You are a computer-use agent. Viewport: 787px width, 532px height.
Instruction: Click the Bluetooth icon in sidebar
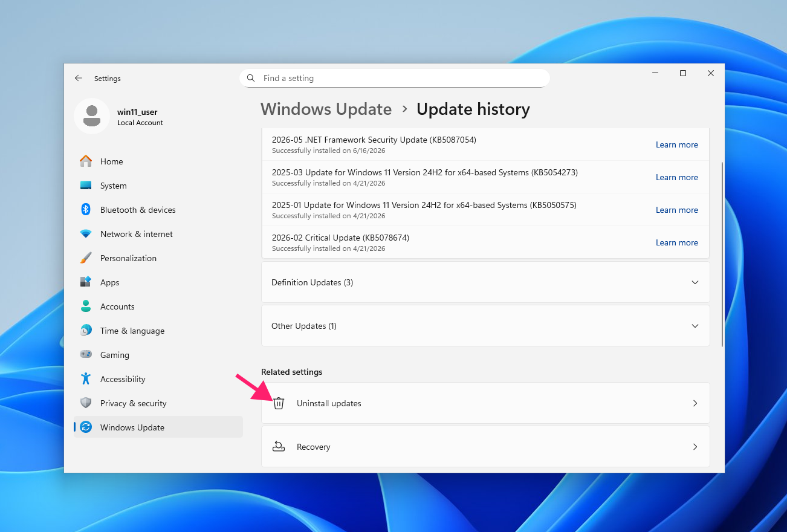[86, 210]
